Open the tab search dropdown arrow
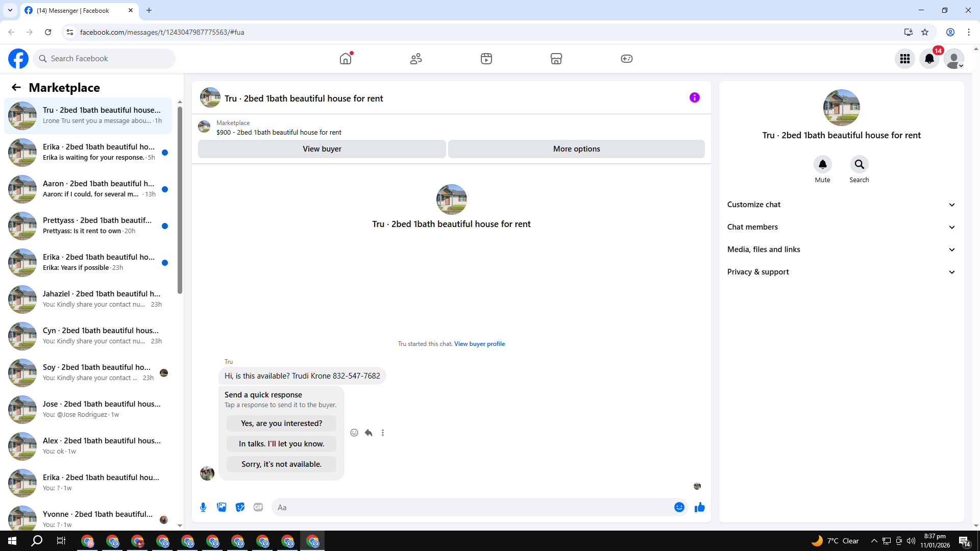 (10, 10)
